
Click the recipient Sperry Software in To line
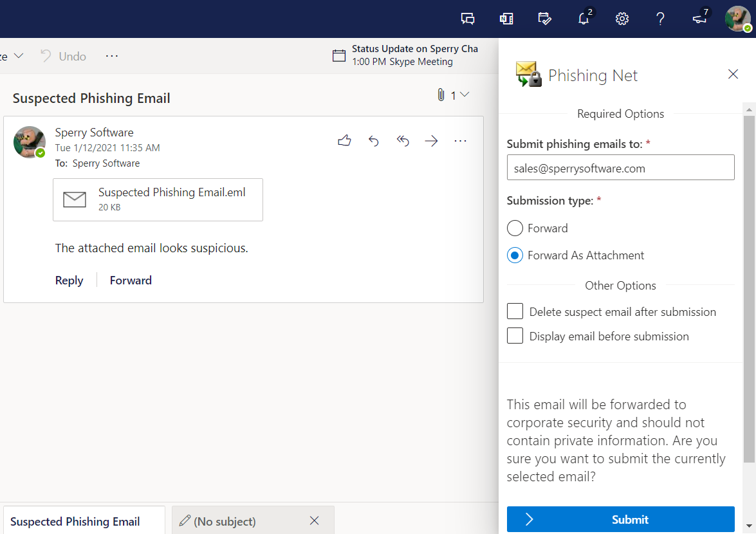106,163
